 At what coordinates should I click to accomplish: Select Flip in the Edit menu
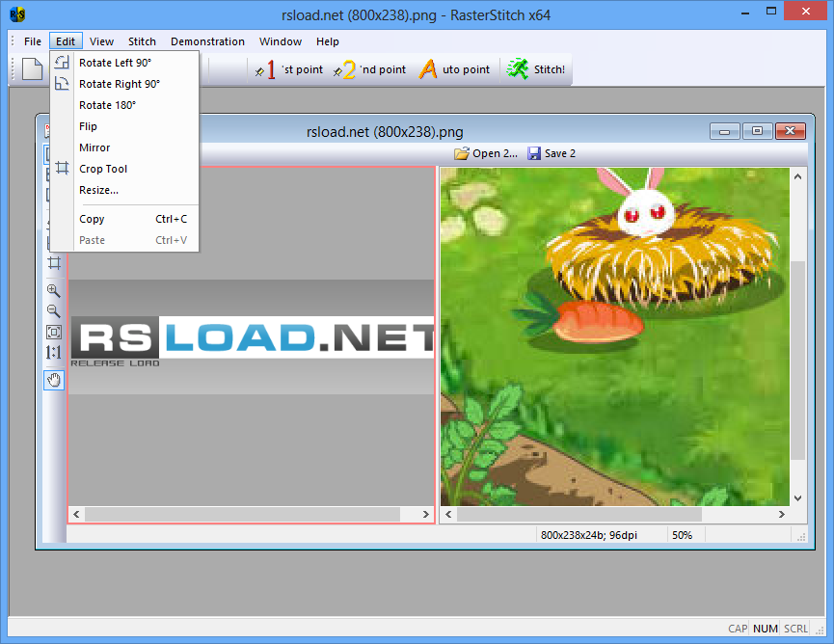point(88,126)
